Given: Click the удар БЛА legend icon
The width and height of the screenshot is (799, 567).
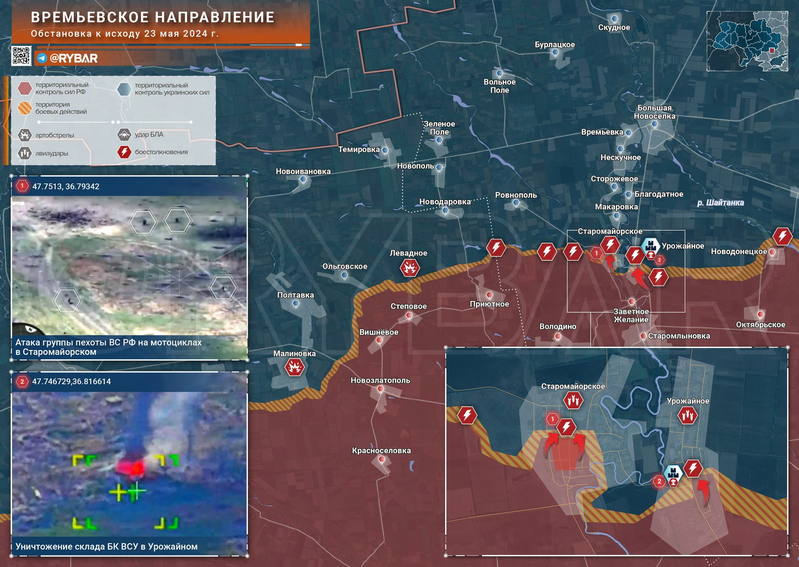Looking at the screenshot, I should 124,134.
